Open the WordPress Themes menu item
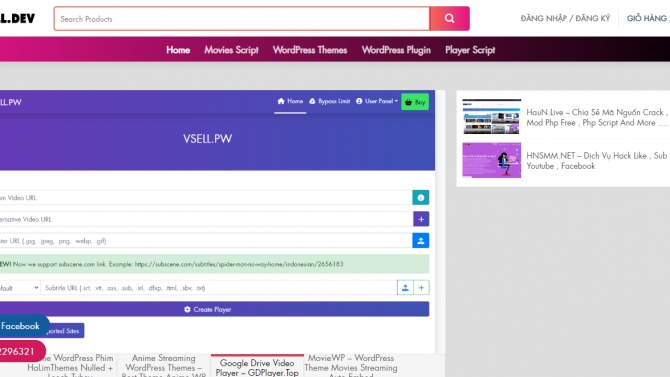 [310, 50]
